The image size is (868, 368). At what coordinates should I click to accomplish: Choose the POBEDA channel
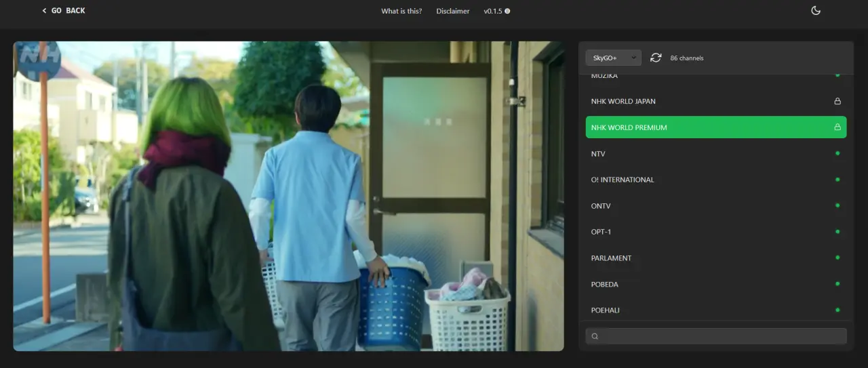(716, 285)
